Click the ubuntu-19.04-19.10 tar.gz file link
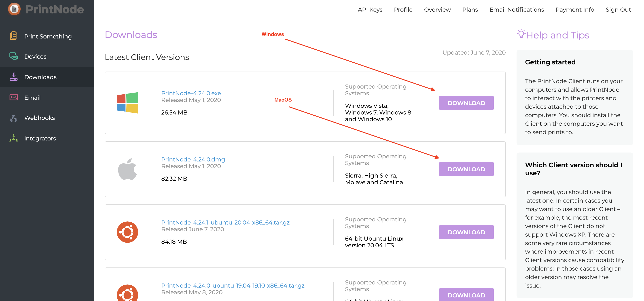 233,285
